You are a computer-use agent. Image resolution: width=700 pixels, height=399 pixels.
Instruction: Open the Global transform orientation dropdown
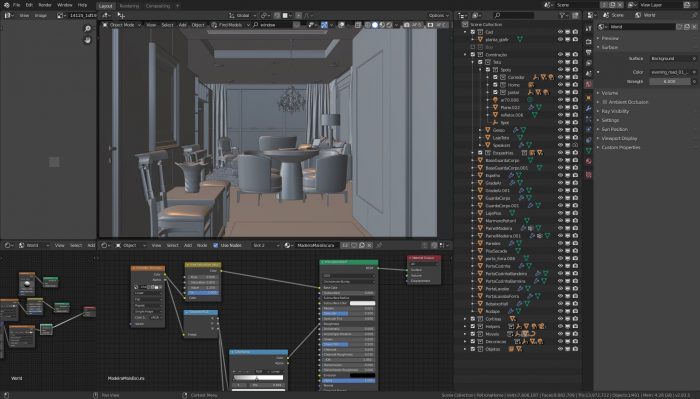tap(242, 15)
